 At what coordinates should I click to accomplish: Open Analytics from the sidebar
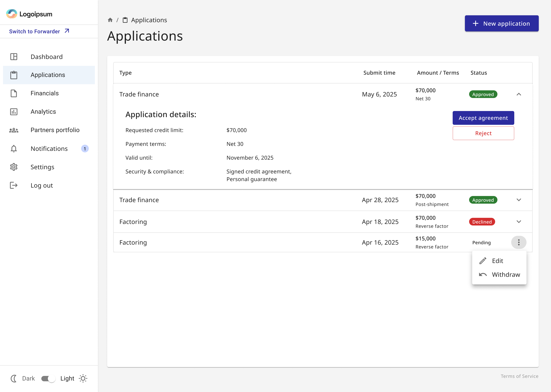(49, 112)
